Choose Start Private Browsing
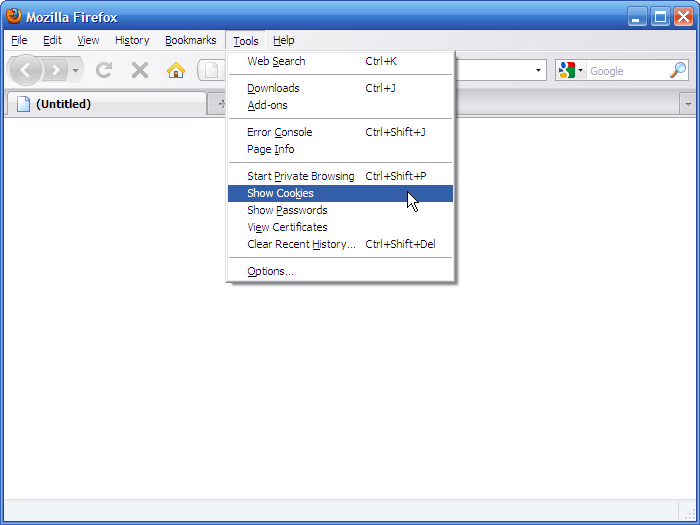This screenshot has width=700, height=525. point(340,176)
